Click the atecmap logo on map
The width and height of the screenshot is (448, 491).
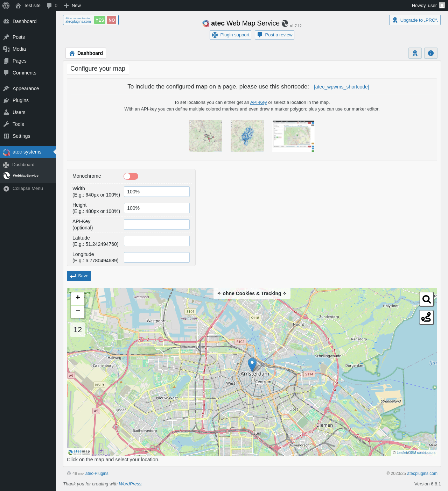(x=79, y=452)
